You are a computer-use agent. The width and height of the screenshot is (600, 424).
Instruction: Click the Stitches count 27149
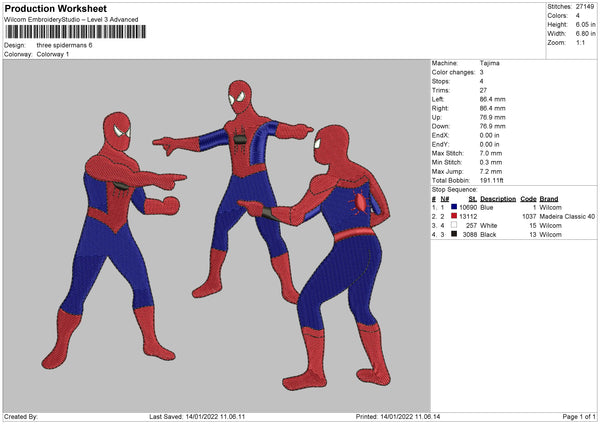pos(587,6)
